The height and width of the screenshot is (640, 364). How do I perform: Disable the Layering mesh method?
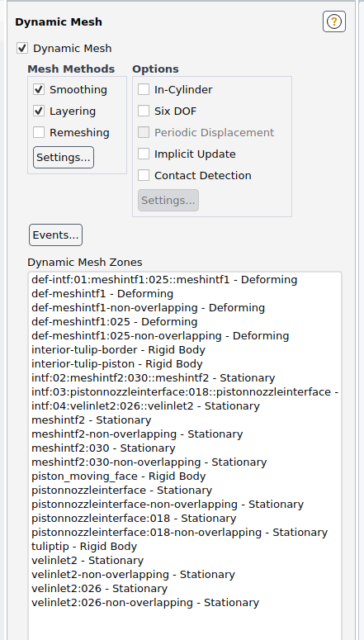click(39, 111)
